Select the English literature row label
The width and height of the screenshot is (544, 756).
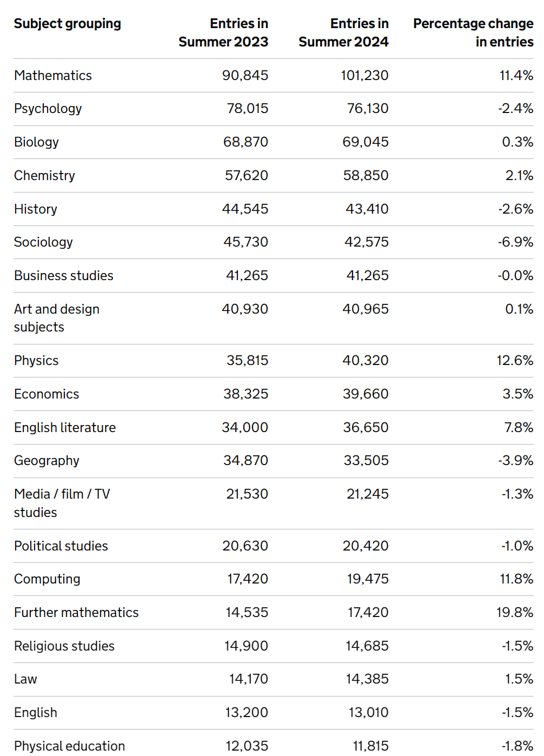point(65,428)
